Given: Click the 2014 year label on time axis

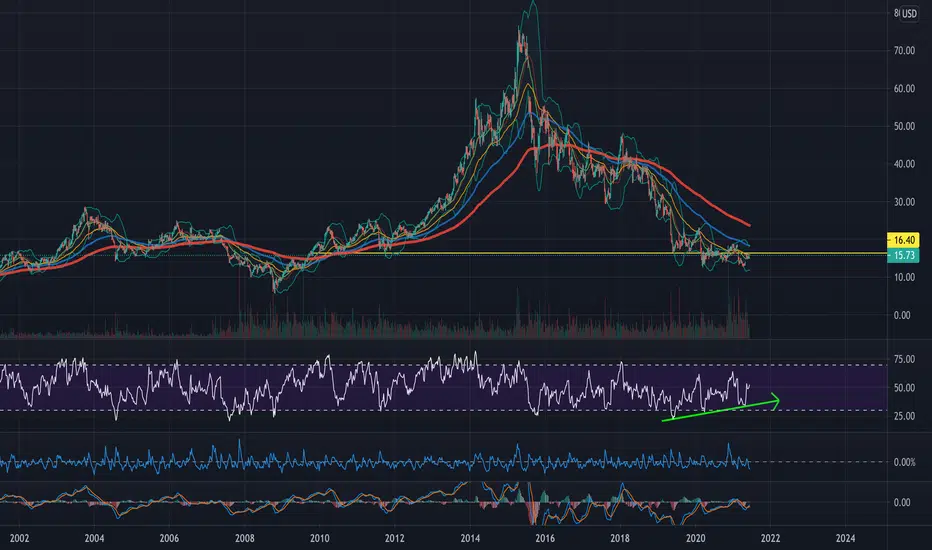Looking at the screenshot, I should click(x=470, y=538).
